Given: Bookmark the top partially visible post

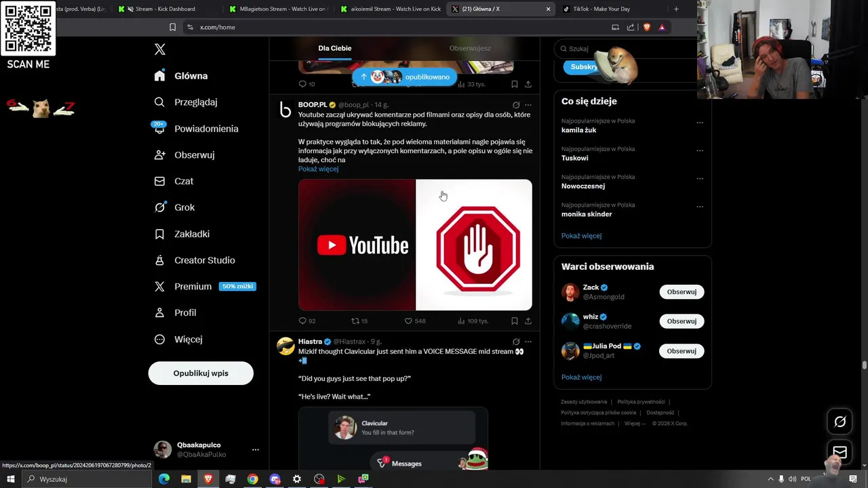Looking at the screenshot, I should pyautogui.click(x=515, y=84).
